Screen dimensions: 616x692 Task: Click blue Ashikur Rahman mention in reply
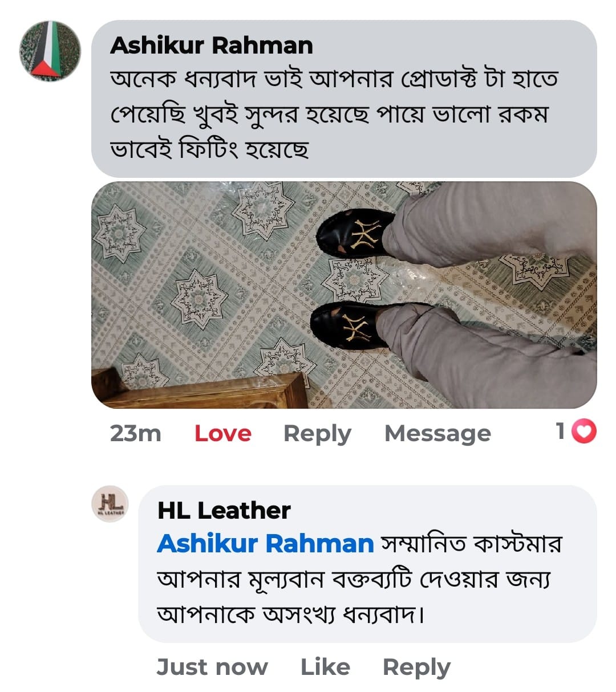tap(265, 543)
